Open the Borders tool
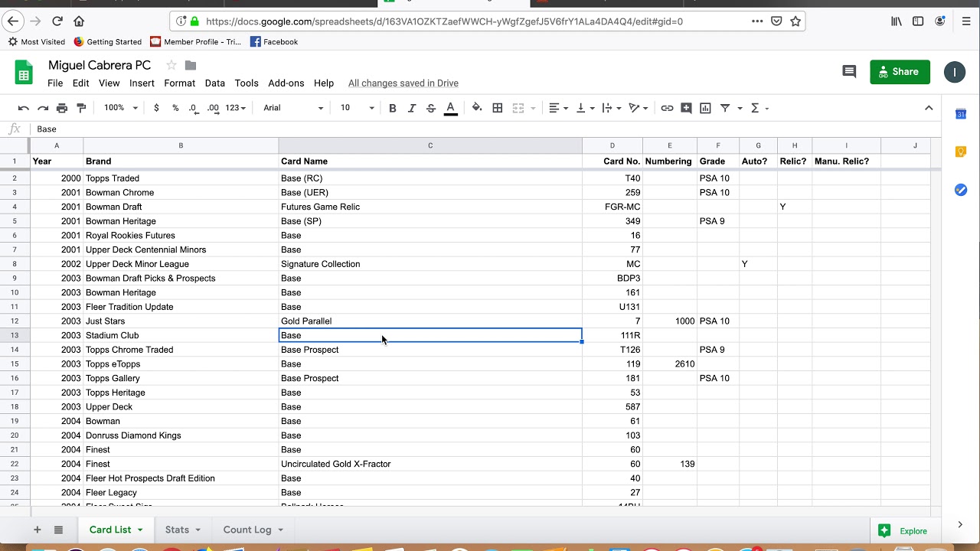 point(498,108)
